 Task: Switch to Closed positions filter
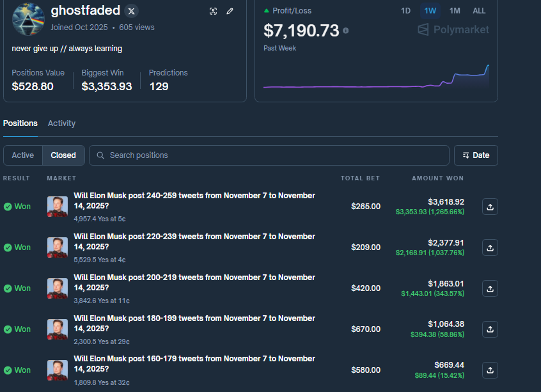[63, 155]
